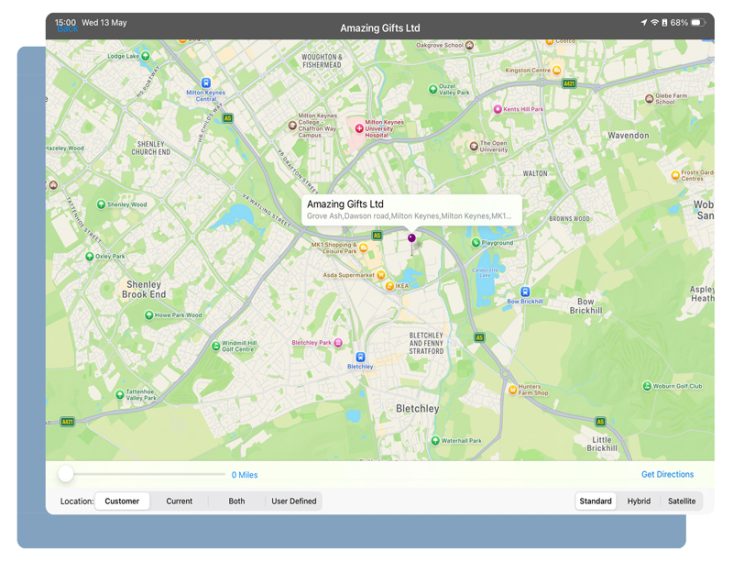Click the Wi-Fi status icon
This screenshot has height=562, width=733.
(x=654, y=22)
